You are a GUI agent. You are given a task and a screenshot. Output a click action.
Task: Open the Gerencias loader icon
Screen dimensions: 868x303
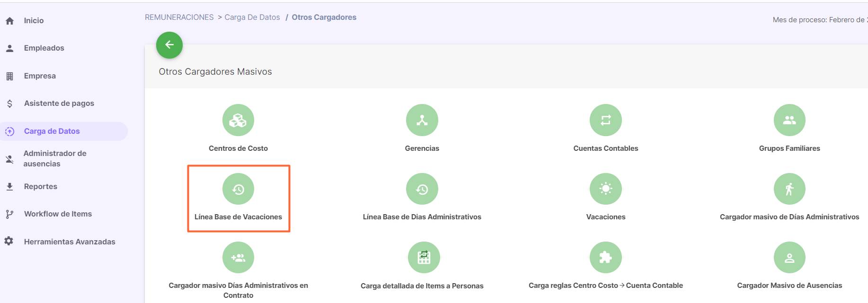click(422, 120)
